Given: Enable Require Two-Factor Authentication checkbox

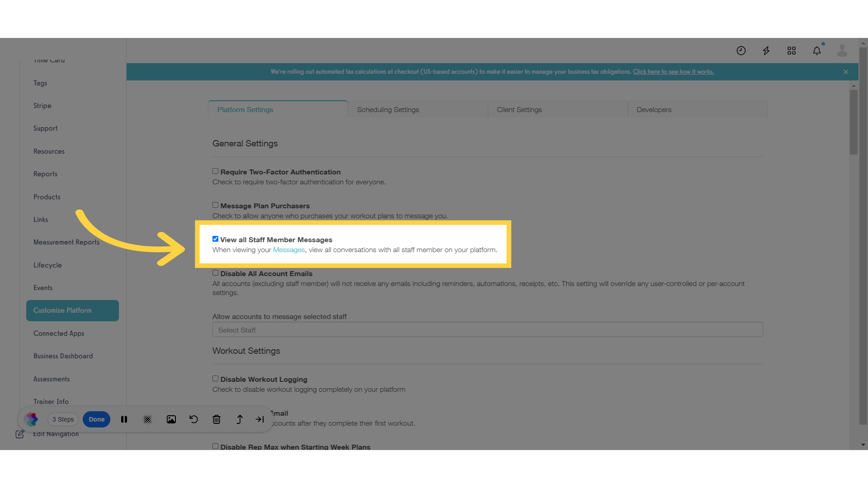Looking at the screenshot, I should [215, 171].
